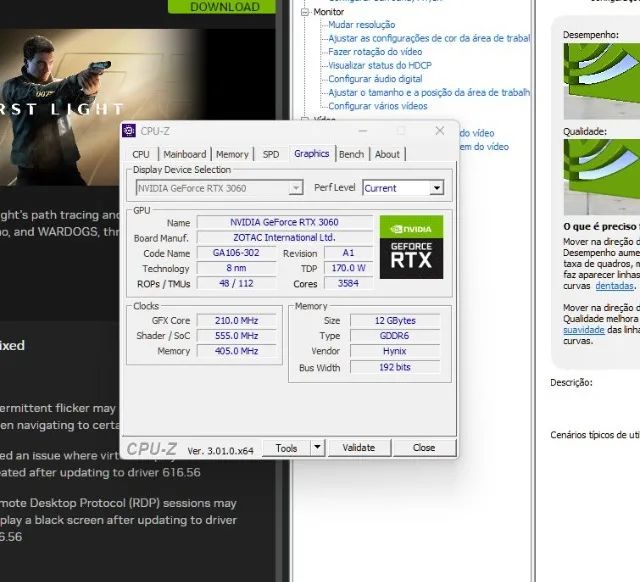The image size is (640, 582).
Task: Open Configurar áudio digital
Action: (375, 79)
